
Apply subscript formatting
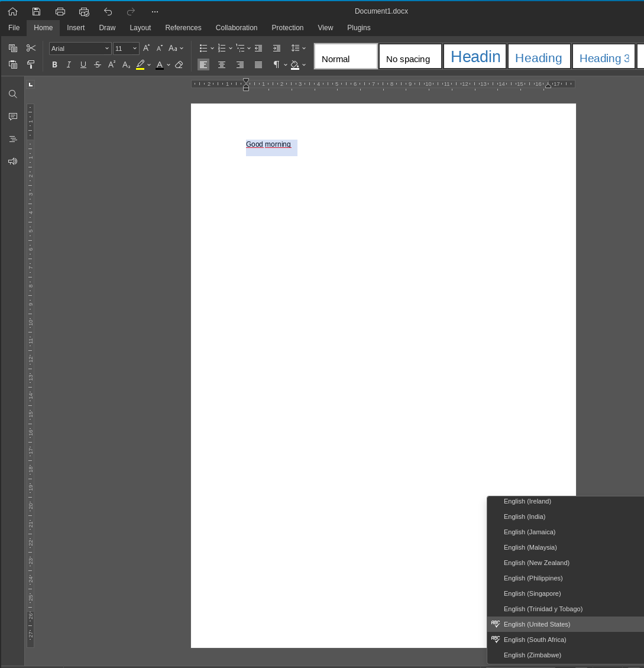coord(126,64)
